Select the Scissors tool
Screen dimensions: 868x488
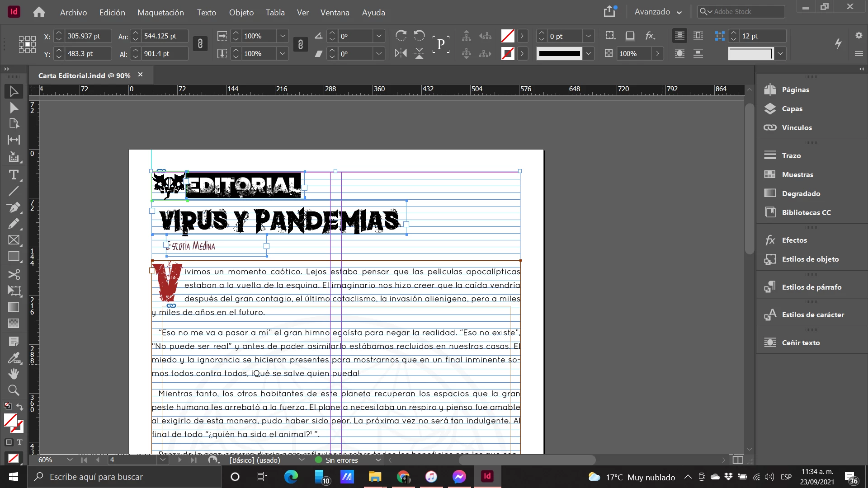pos(14,274)
